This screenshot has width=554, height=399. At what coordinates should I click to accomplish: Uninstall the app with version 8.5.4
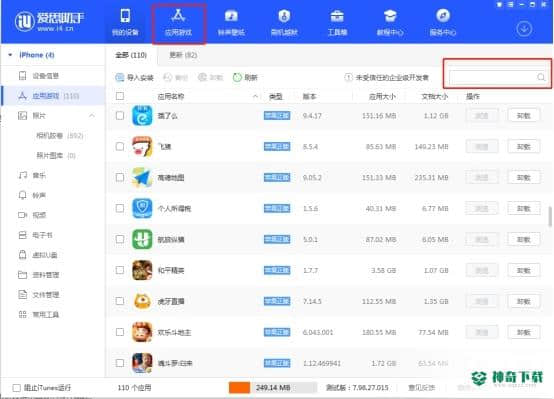click(x=524, y=146)
